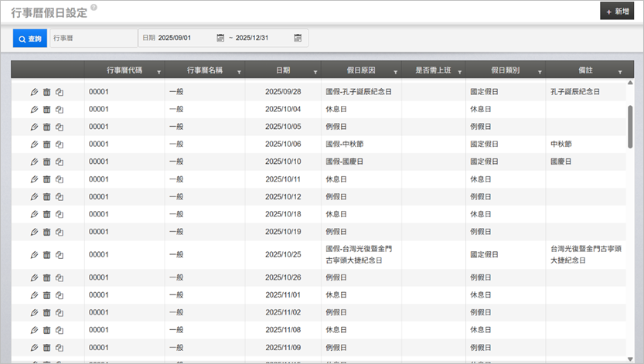
Task: Open filter dropdown on 行事曆代碼 column
Action: click(x=158, y=72)
